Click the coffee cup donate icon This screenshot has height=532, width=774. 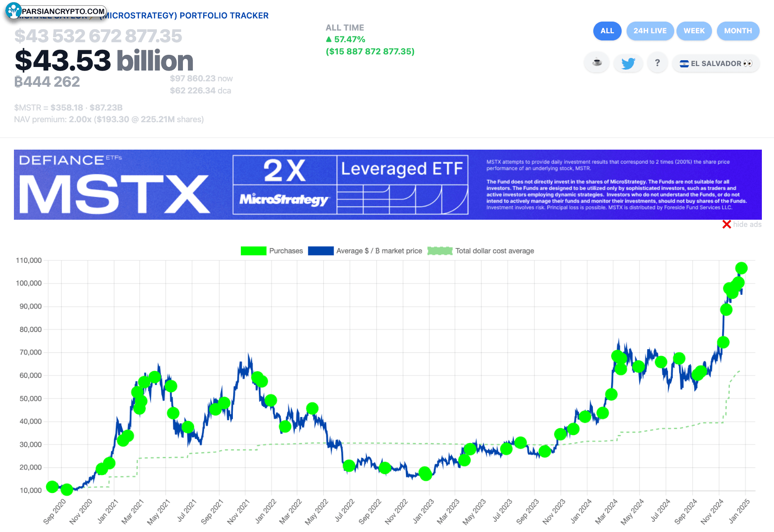pos(597,63)
